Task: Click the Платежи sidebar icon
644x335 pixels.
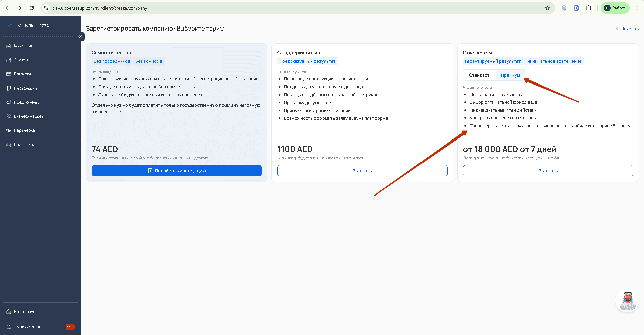Action: [x=9, y=74]
